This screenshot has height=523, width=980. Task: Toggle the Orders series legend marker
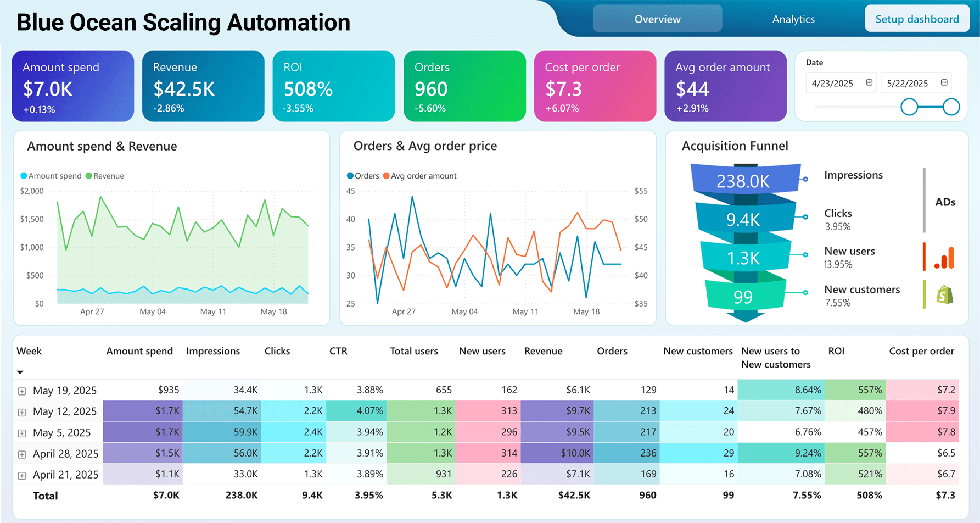tap(350, 176)
